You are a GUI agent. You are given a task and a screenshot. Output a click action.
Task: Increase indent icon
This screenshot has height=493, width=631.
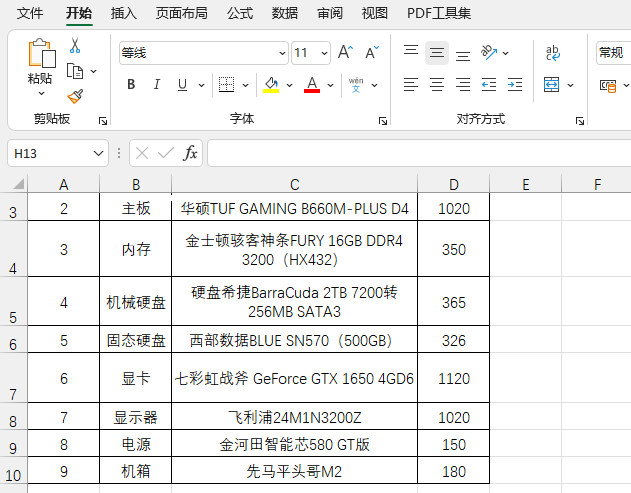[515, 85]
